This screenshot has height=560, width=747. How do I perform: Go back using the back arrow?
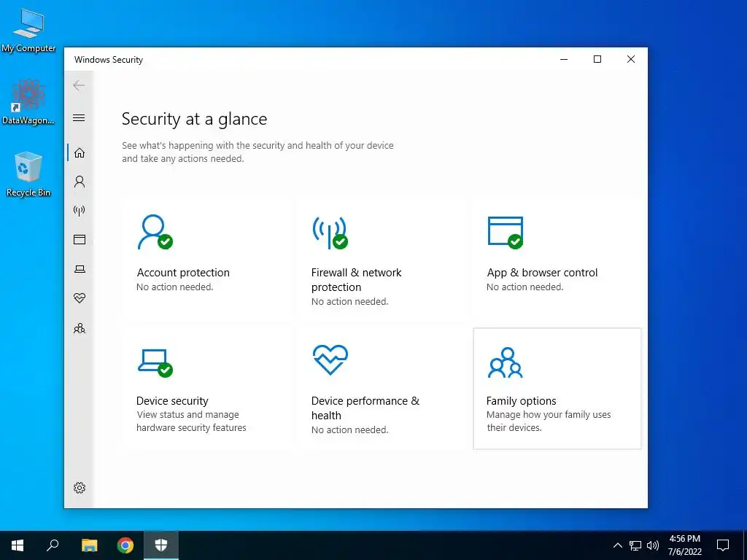[79, 86]
